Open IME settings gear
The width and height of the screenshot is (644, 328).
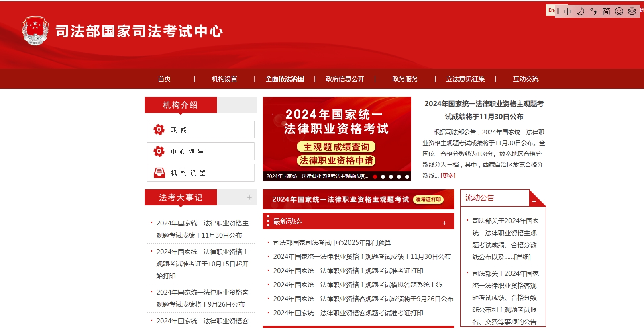pos(632,11)
